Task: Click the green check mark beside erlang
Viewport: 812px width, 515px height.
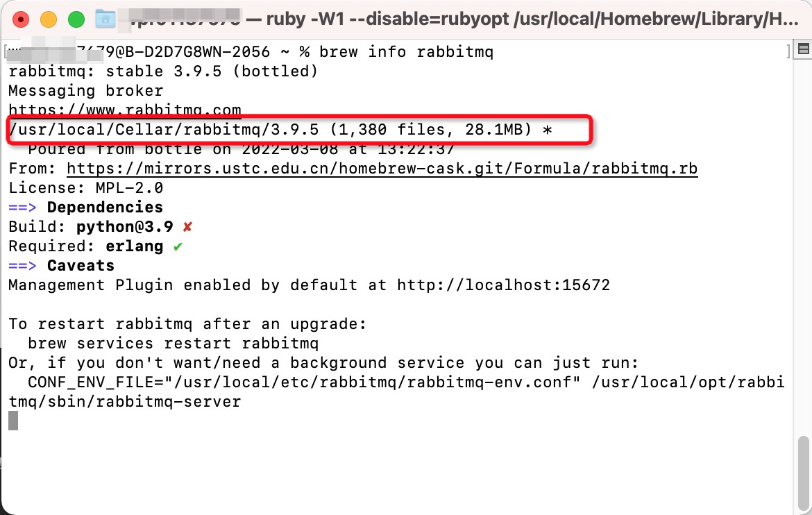Action: [178, 246]
